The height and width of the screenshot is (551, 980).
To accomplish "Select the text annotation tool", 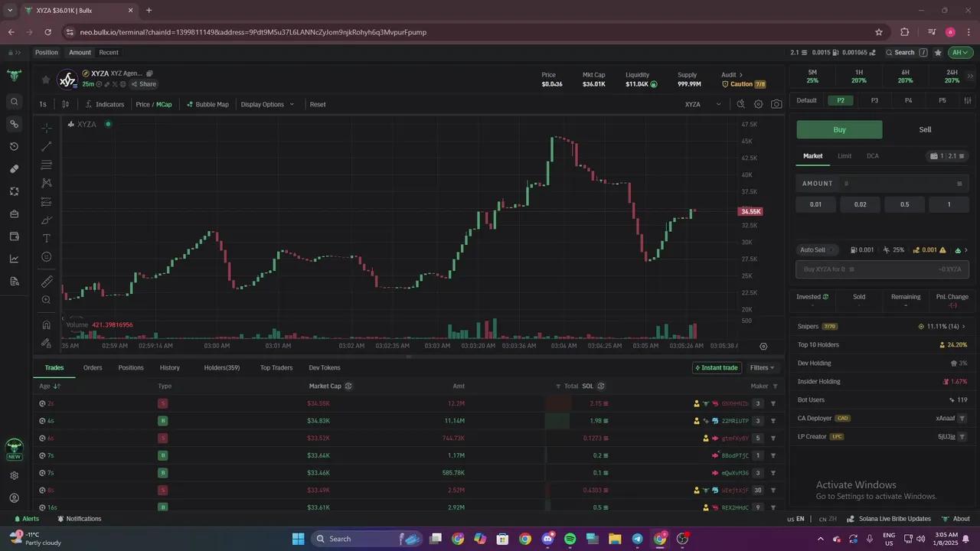I will pos(47,239).
